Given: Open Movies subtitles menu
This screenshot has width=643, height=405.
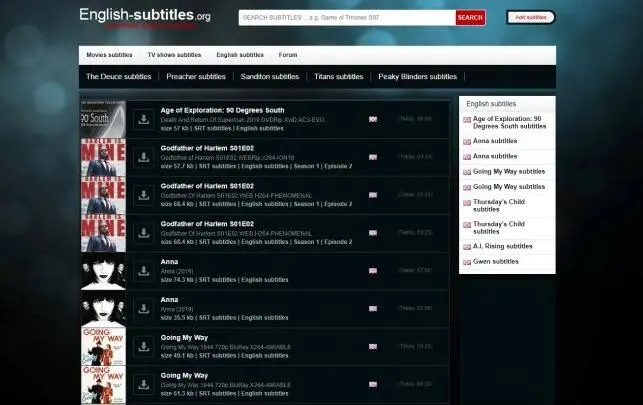Looking at the screenshot, I should point(109,55).
